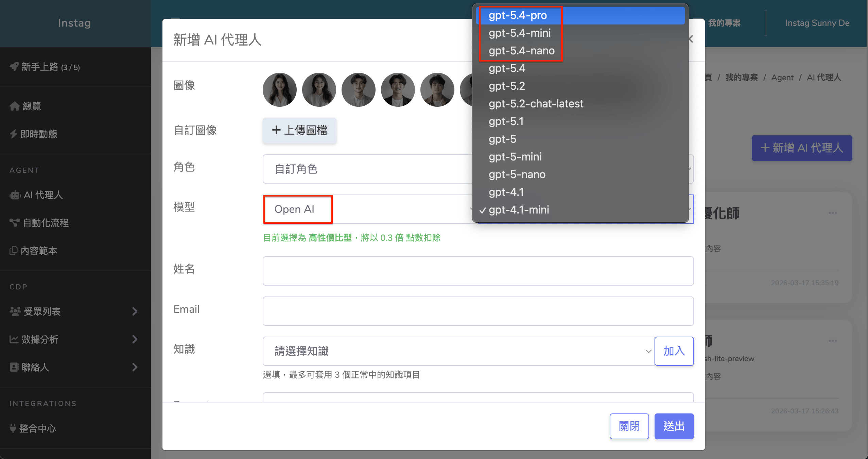
Task: Pick gpt-5-nano in the dropdown list
Action: [x=517, y=174]
